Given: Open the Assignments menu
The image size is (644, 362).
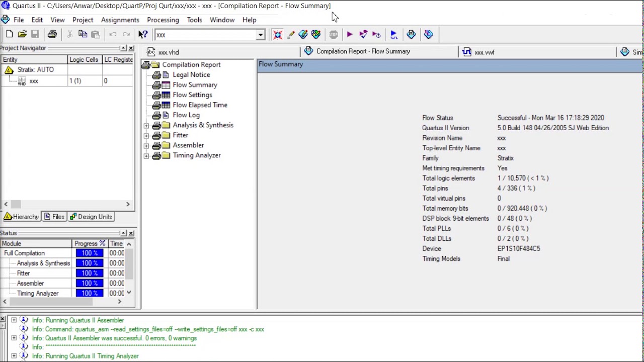Looking at the screenshot, I should [120, 20].
